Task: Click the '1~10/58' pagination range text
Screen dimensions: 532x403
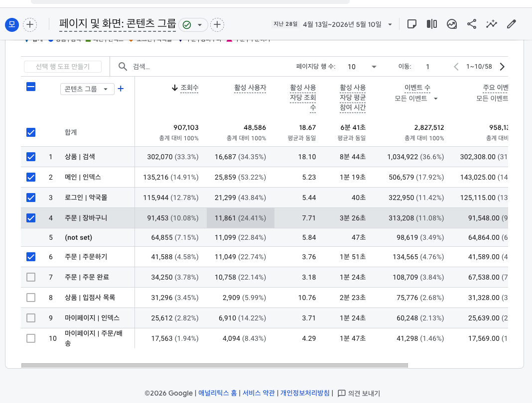Action: [x=479, y=67]
